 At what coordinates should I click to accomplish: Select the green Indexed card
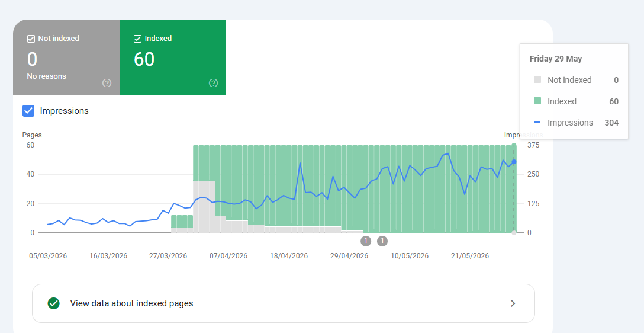[173, 57]
